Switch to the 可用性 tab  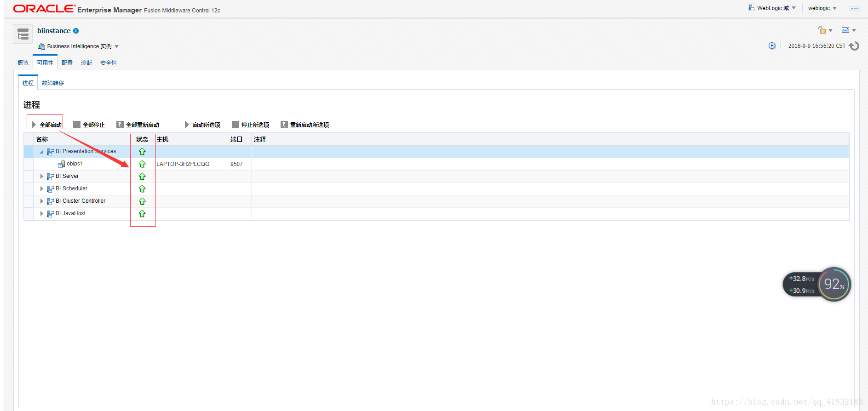coord(45,63)
